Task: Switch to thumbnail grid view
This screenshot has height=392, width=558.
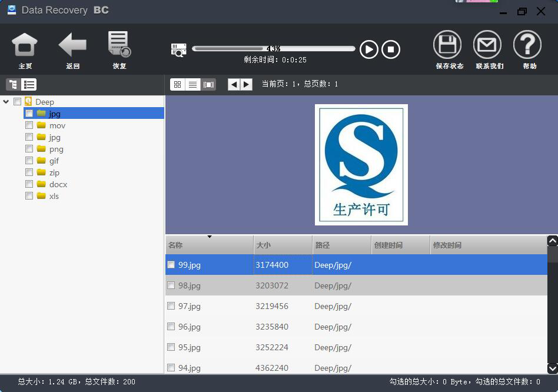Action: click(x=177, y=84)
